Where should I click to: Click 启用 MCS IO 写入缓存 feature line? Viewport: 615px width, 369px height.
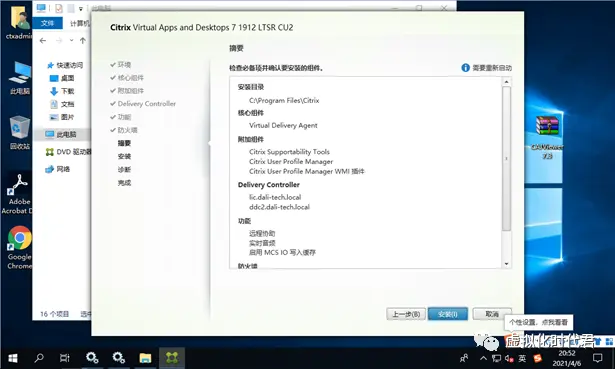pos(282,253)
